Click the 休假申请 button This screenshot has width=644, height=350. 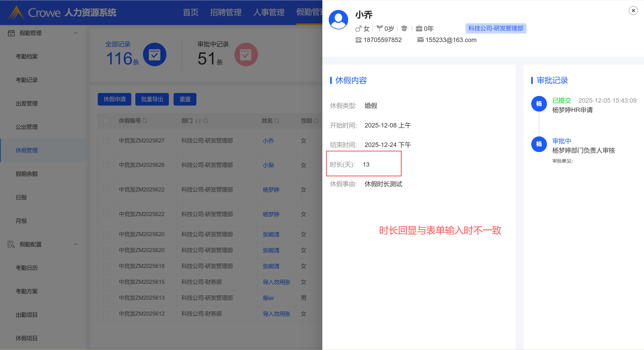pyautogui.click(x=115, y=99)
